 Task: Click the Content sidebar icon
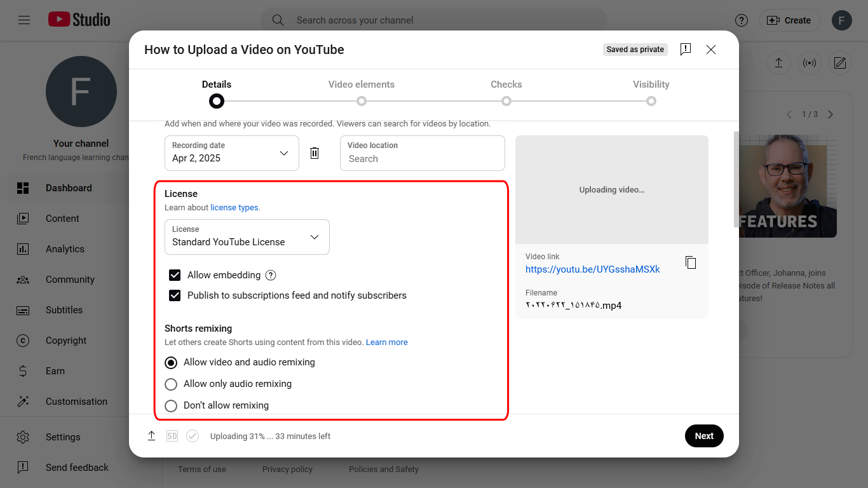[x=23, y=219]
